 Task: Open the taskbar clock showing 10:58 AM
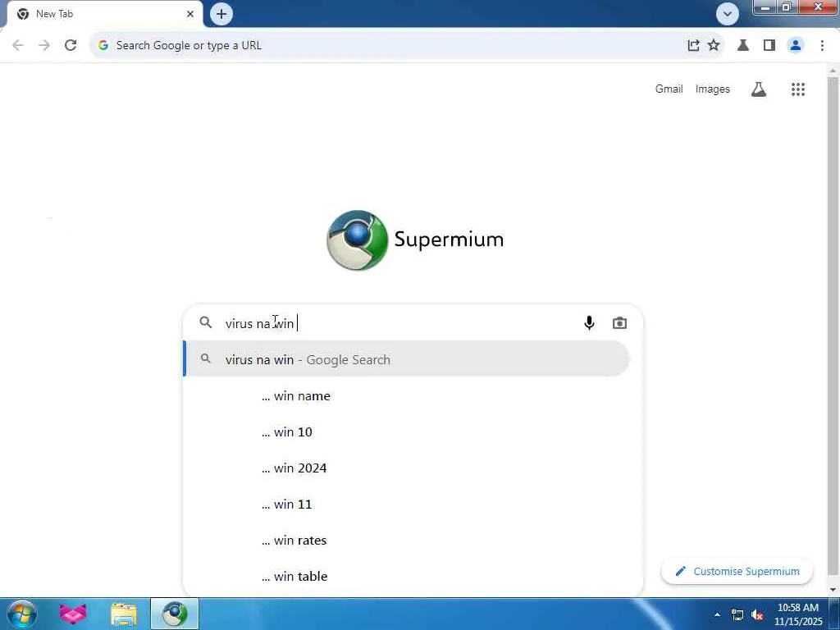click(x=797, y=614)
